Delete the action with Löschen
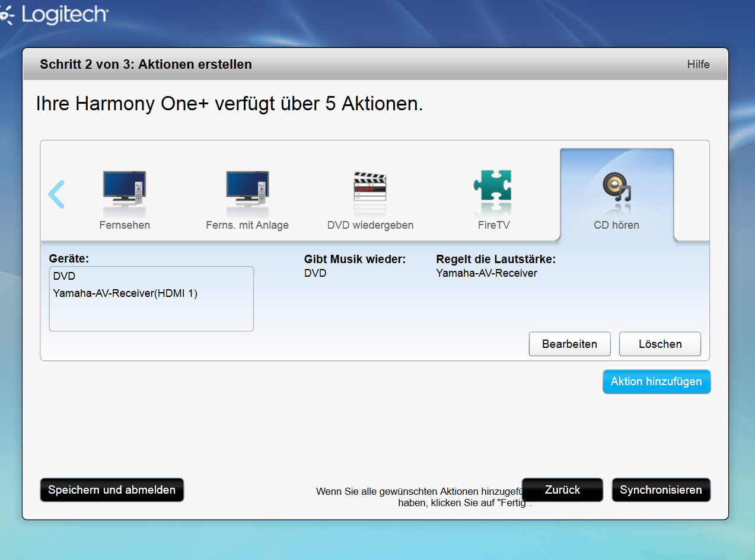 click(x=660, y=344)
